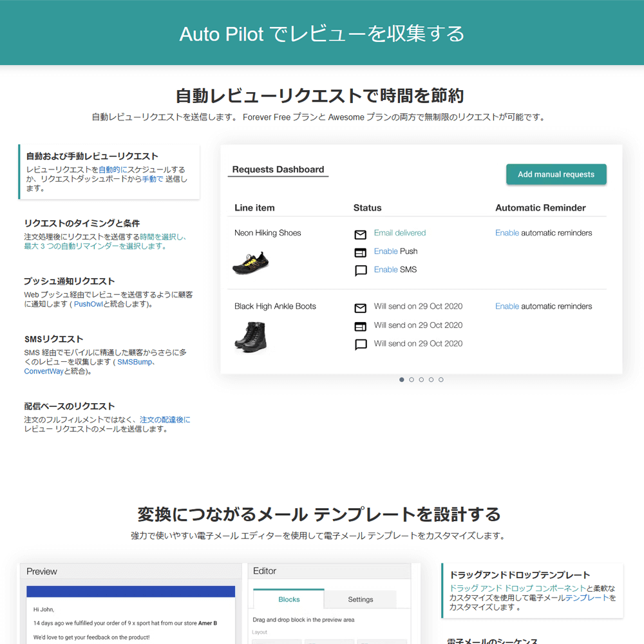Image resolution: width=644 pixels, height=644 pixels.
Task: Select the リクエストのタイミングと条件 feature item
Action: (x=82, y=223)
